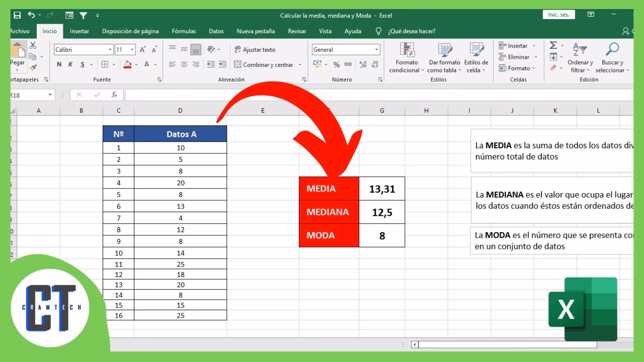Apply percentage style from Número group

(336, 64)
